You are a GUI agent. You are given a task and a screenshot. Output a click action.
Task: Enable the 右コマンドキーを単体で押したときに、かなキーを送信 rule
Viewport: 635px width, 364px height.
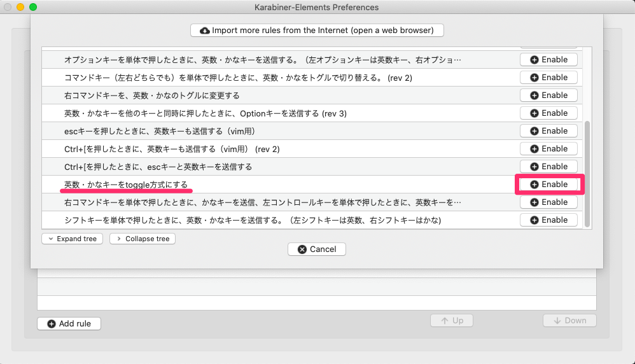pyautogui.click(x=548, y=202)
